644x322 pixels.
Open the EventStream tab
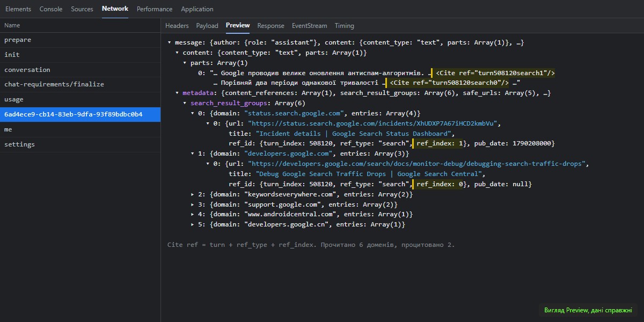coord(310,26)
